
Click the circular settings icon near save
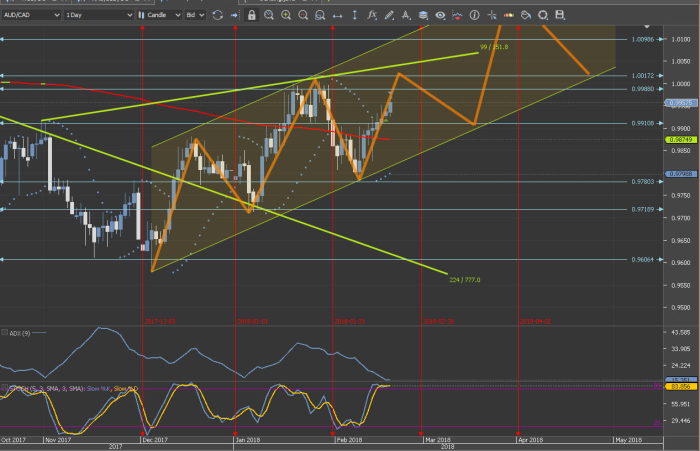pyautogui.click(x=543, y=15)
